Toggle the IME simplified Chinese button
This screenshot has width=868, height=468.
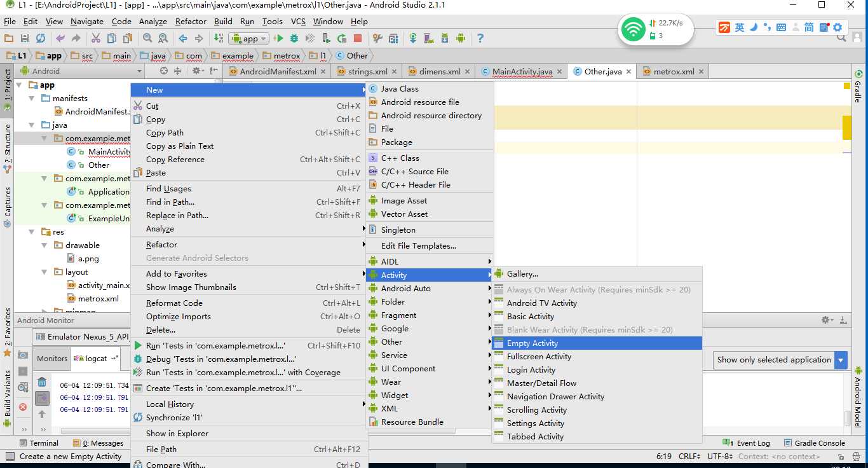pyautogui.click(x=809, y=27)
